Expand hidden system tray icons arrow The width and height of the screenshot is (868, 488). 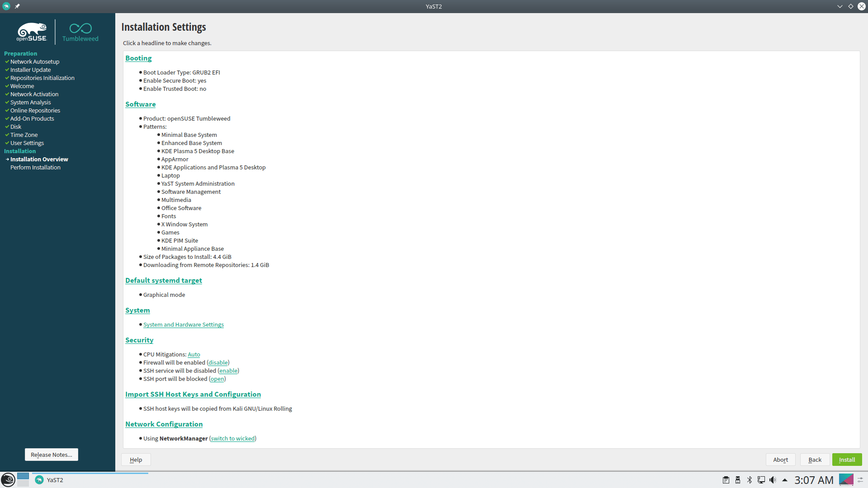[785, 480]
